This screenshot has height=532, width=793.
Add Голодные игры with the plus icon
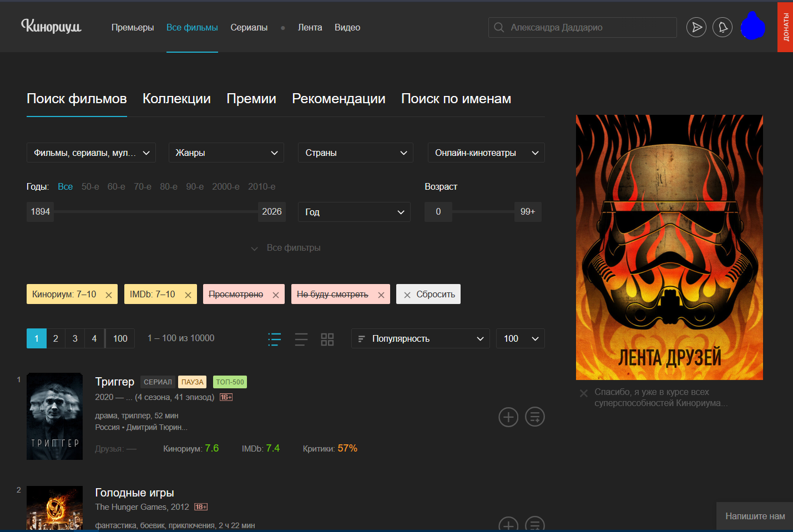508,524
